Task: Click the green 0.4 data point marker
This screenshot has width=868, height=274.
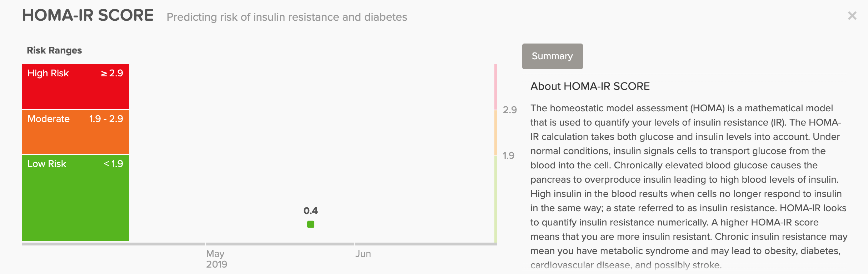Action: [311, 224]
